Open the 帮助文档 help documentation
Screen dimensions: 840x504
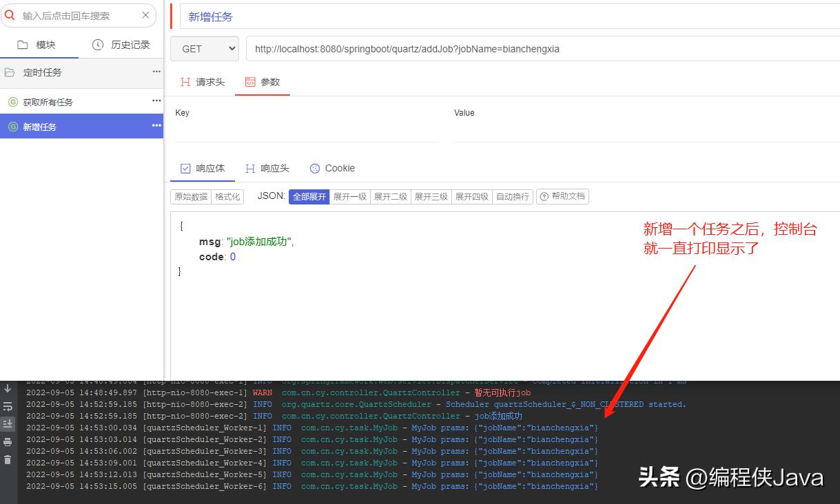tap(563, 196)
